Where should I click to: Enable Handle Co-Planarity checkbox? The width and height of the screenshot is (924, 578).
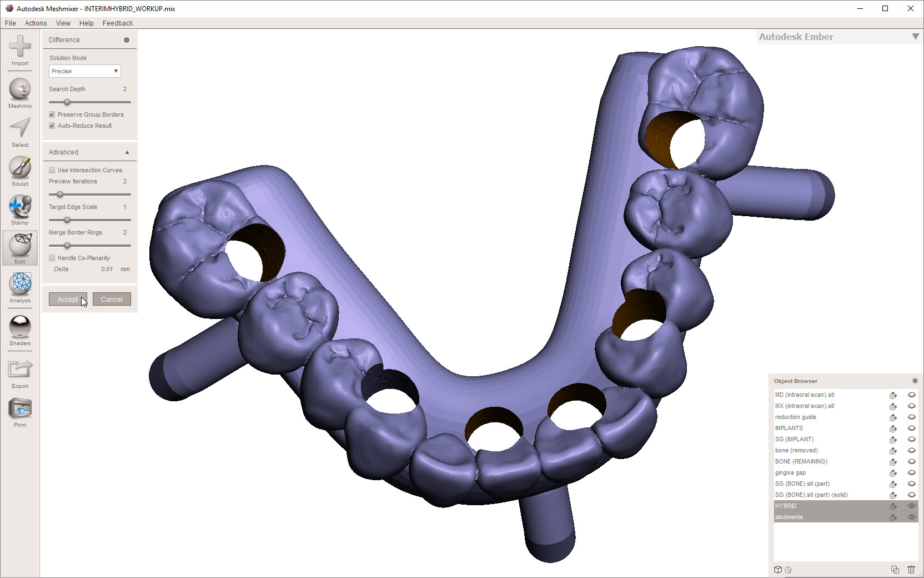(52, 258)
